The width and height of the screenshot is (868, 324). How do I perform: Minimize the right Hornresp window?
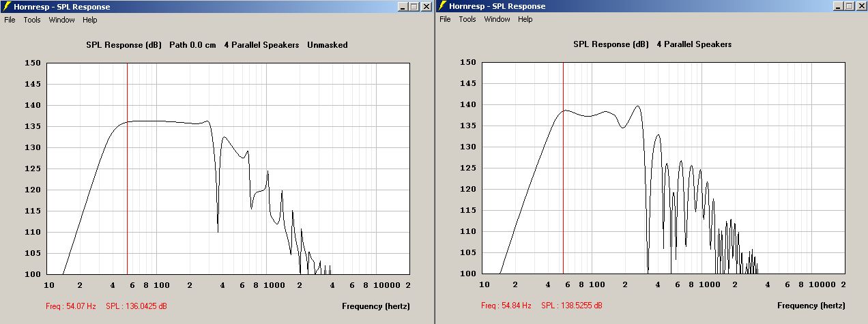tap(839, 6)
